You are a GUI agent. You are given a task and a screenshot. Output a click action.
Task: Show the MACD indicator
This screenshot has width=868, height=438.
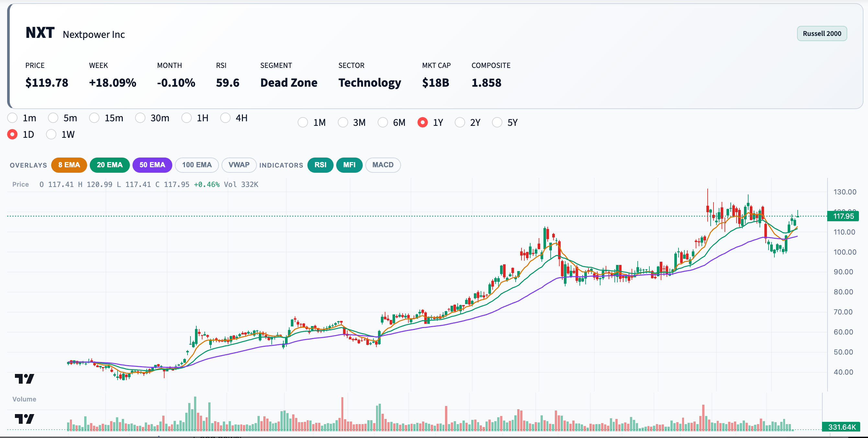(x=383, y=165)
